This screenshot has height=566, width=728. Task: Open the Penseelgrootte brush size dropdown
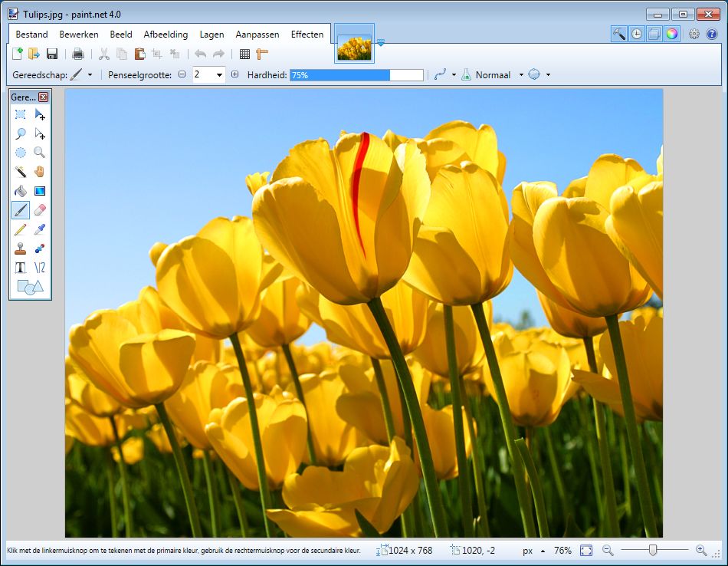tap(219, 75)
